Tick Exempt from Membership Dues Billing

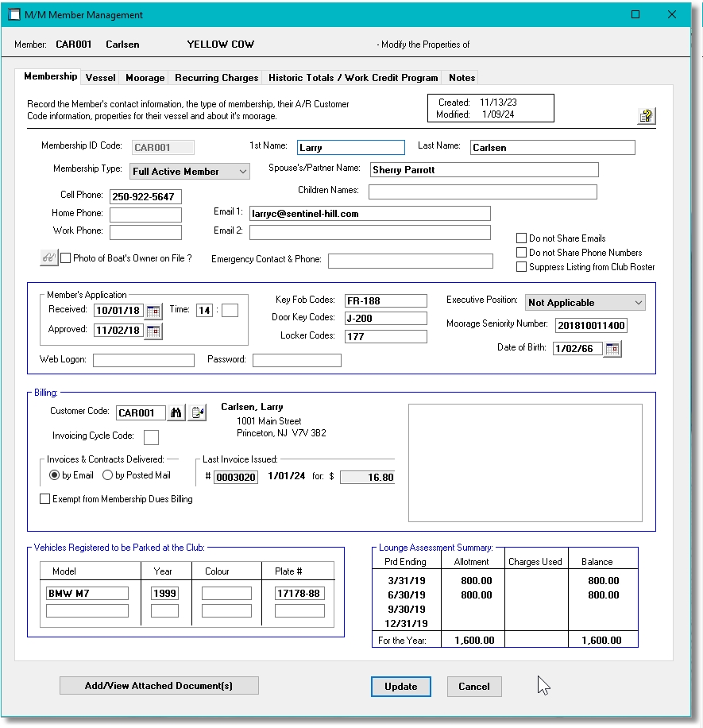pos(45,499)
